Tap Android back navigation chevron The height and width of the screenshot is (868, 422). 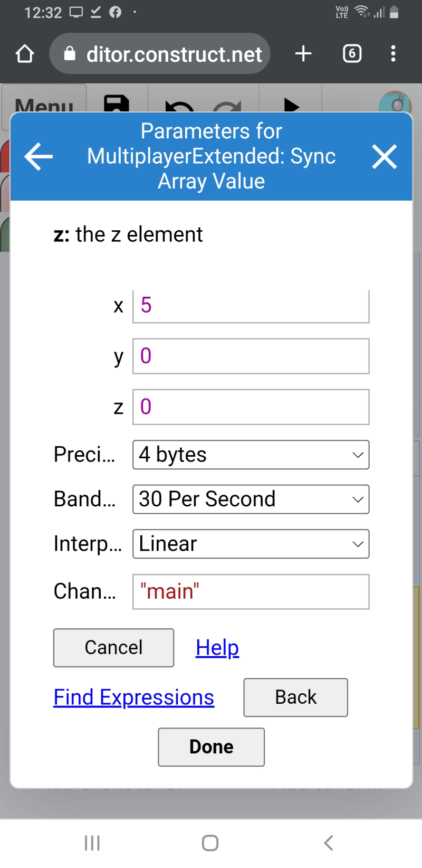(x=328, y=843)
